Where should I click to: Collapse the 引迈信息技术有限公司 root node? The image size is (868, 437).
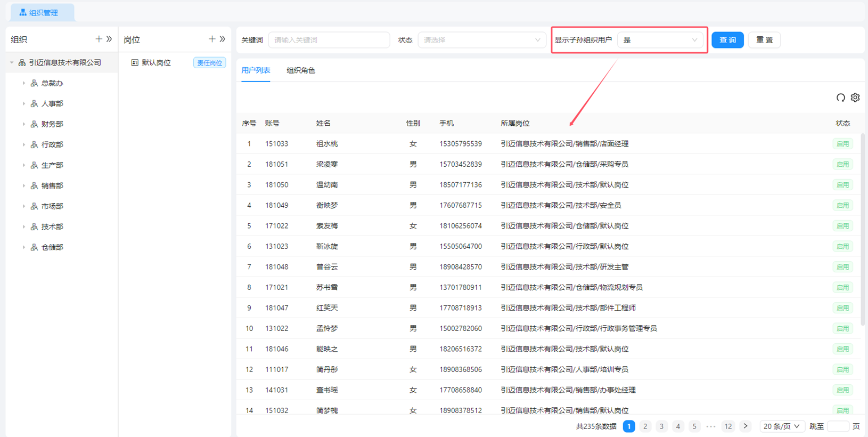point(12,63)
